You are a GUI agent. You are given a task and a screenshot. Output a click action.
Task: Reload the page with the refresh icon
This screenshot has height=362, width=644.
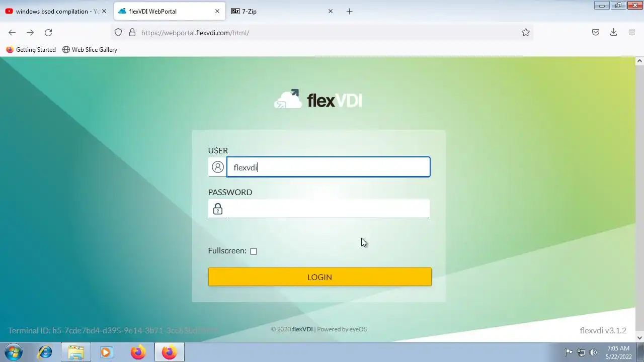48,32
